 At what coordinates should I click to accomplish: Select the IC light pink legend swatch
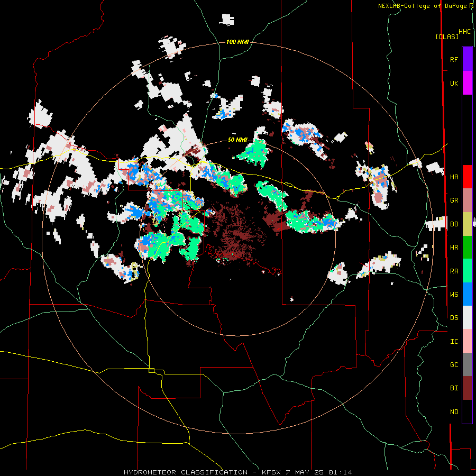tap(467, 341)
